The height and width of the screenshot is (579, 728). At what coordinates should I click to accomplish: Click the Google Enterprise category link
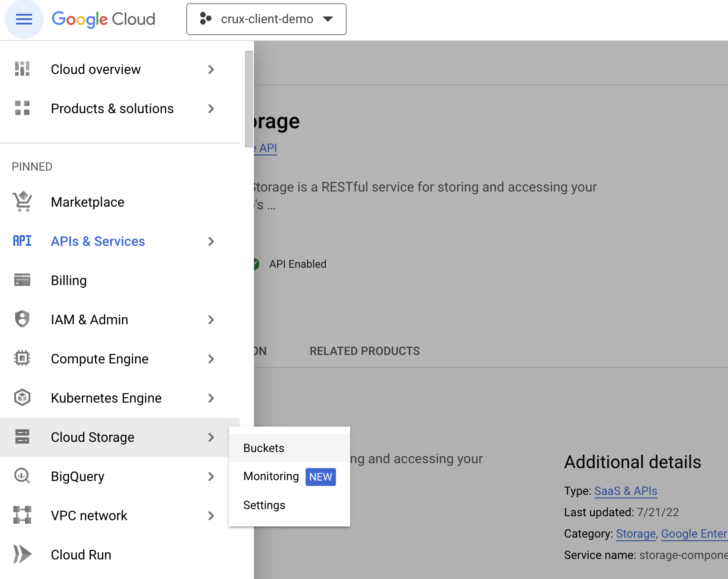coord(694,534)
